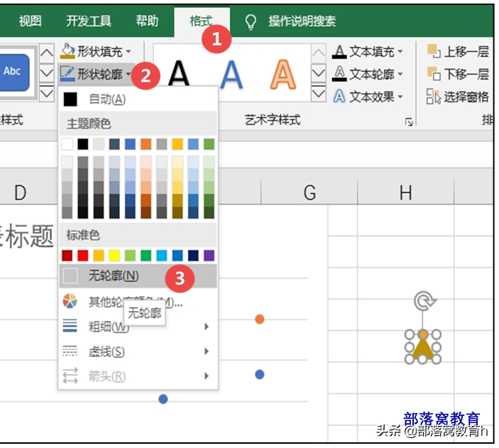The width and height of the screenshot is (499, 448).
Task: Click the 粗细 line weight icon
Action: (x=70, y=326)
